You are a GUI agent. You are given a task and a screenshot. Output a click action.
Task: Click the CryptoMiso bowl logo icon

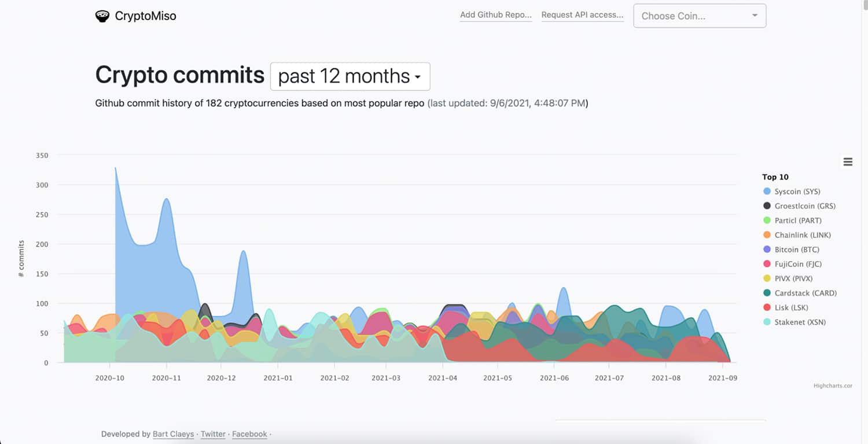click(x=102, y=16)
